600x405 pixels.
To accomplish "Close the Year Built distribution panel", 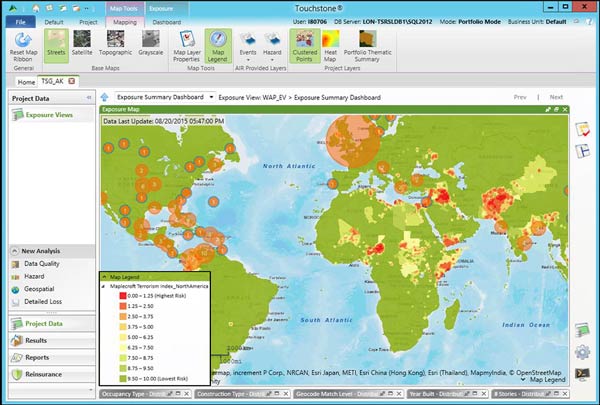I will click(484, 394).
